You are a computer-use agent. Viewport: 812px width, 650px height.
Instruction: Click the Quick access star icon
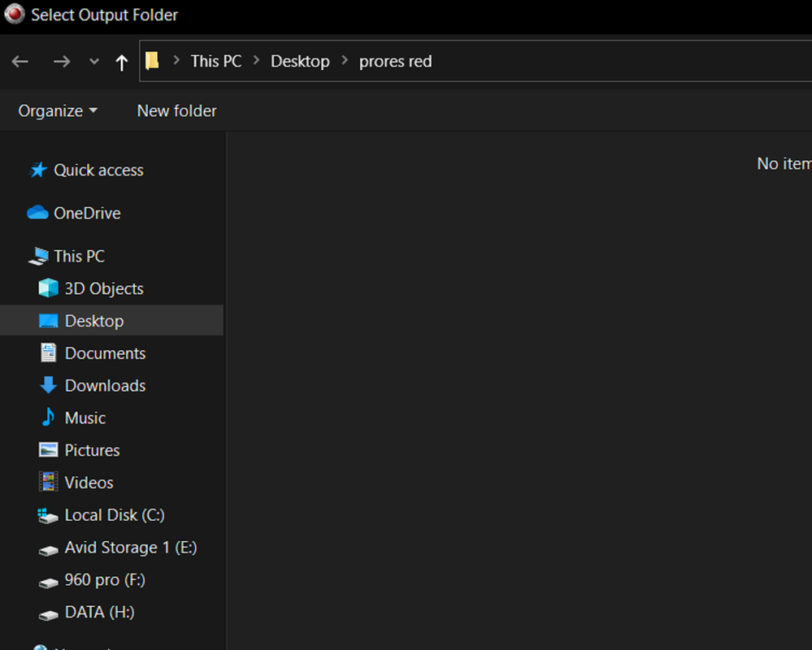38,170
